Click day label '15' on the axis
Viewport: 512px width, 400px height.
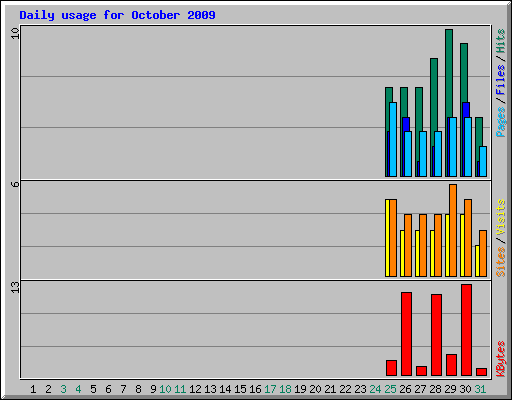(x=240, y=389)
